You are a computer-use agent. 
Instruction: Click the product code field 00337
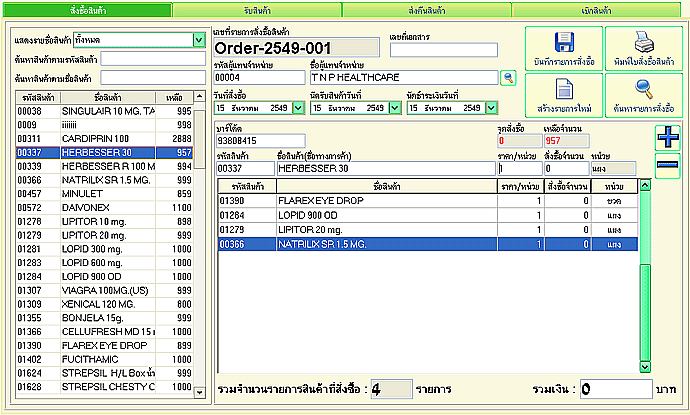245,169
